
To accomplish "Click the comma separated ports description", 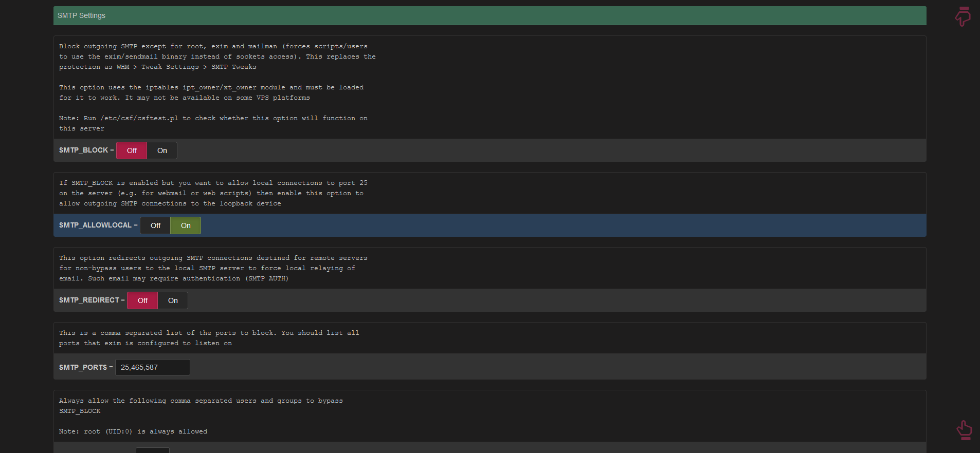I will point(209,338).
